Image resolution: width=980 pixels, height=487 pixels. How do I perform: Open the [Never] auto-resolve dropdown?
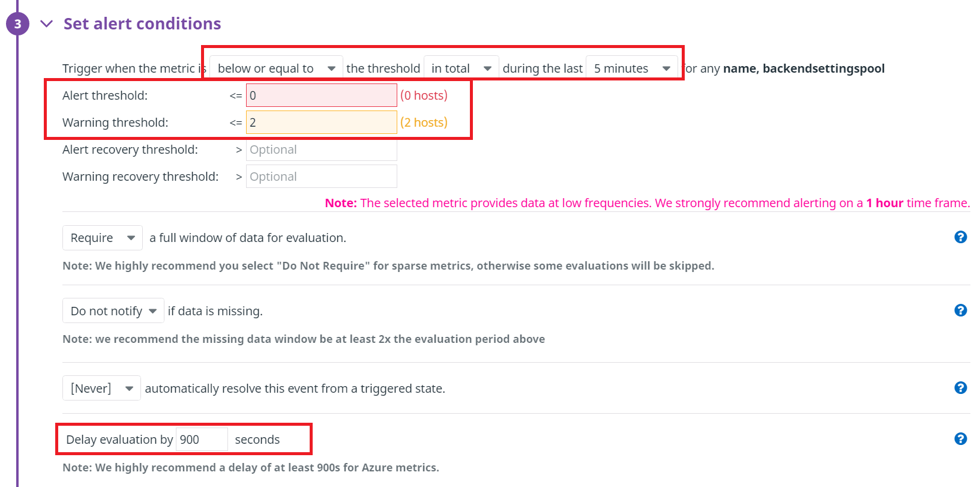[x=101, y=389]
